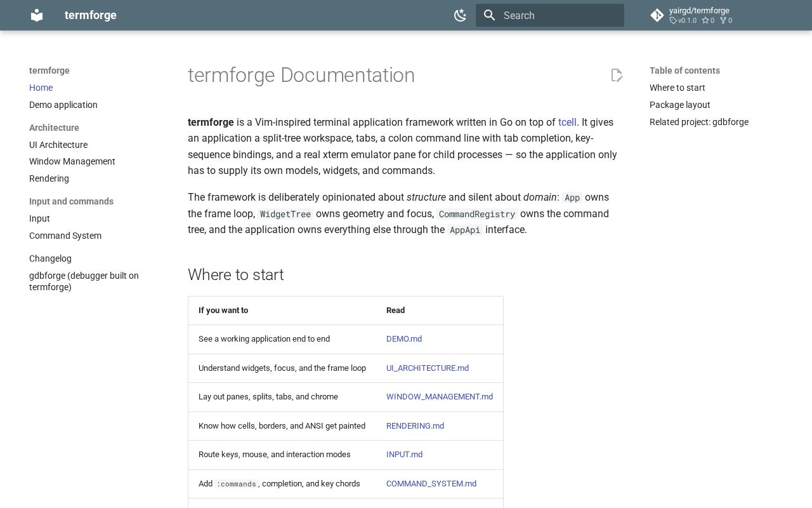Open the DEMO.md link
The width and height of the screenshot is (812, 508).
404,339
